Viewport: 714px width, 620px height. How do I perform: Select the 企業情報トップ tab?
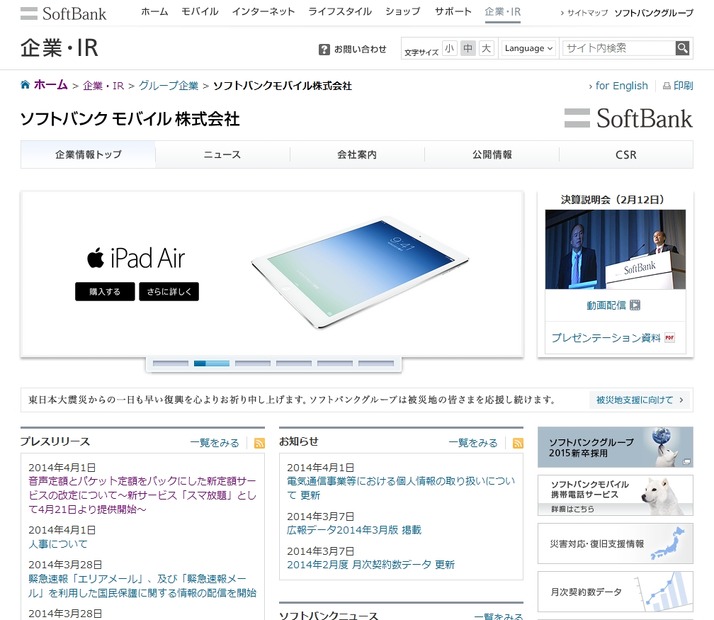tap(88, 154)
